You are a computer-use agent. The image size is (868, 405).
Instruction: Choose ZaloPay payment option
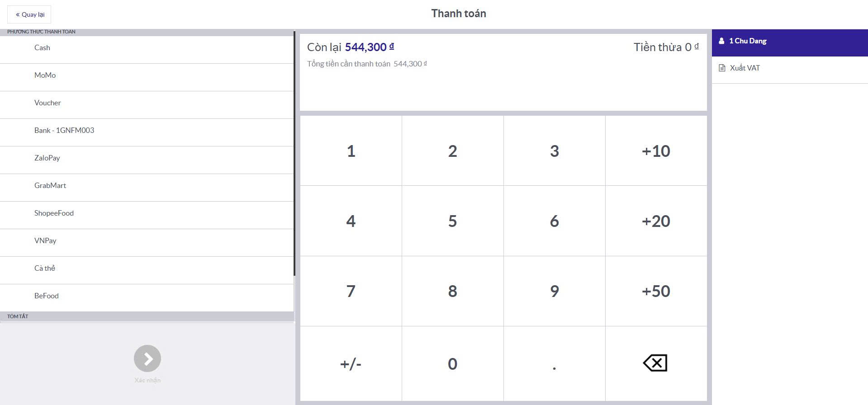[x=47, y=158]
